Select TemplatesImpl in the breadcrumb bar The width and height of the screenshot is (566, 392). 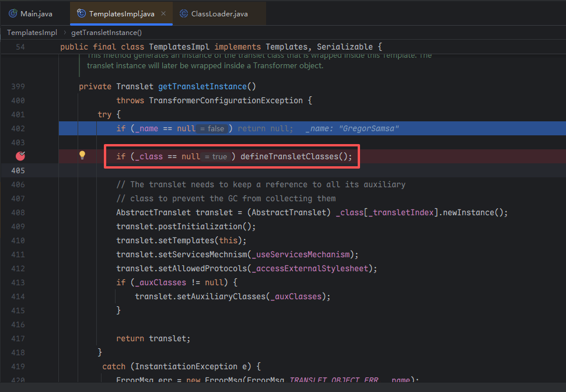[x=32, y=33]
